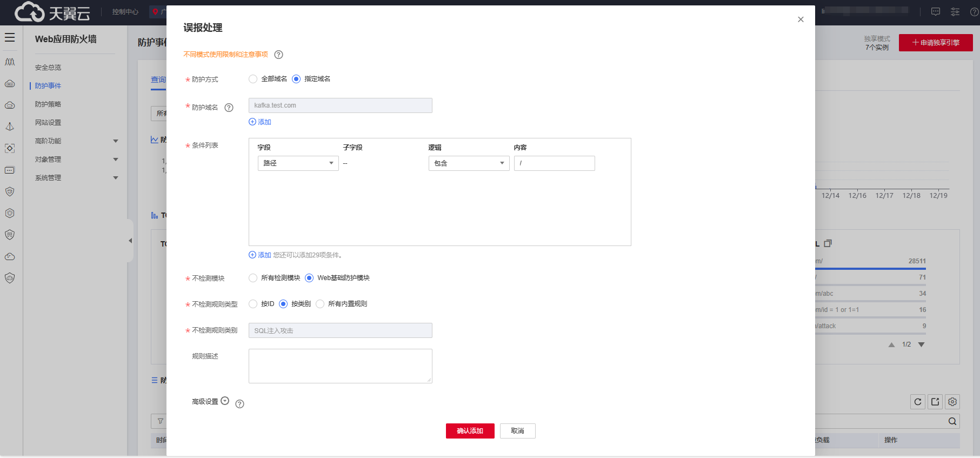Click the search magnifier icon

click(x=952, y=421)
